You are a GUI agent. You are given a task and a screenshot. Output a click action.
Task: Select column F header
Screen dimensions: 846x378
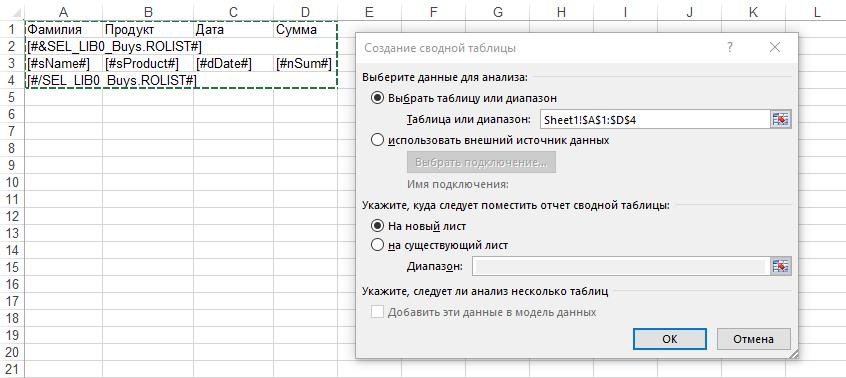click(x=433, y=11)
